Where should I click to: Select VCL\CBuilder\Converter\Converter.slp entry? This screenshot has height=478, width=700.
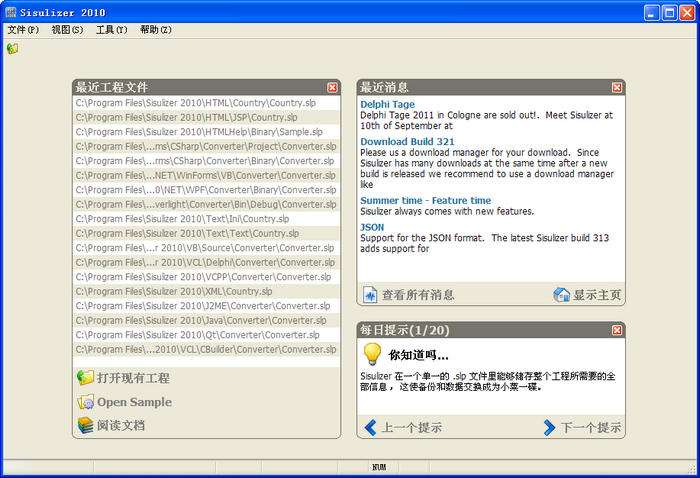(x=206, y=349)
